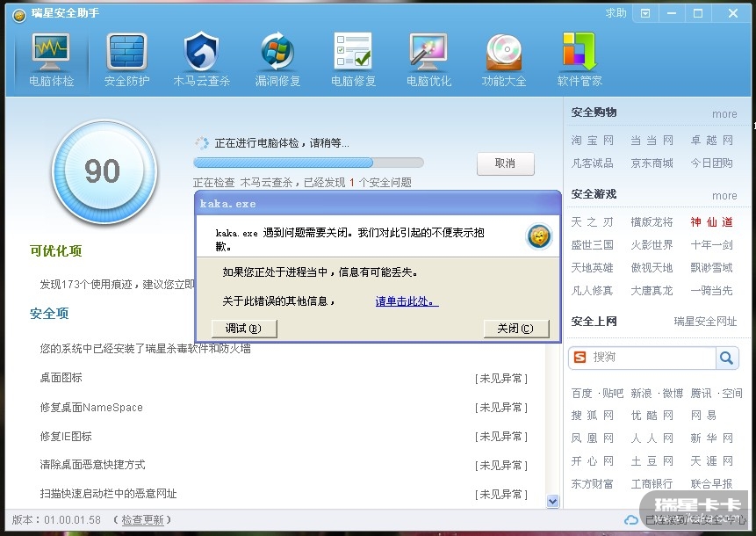The width and height of the screenshot is (756, 536).
Task: Click the Sogou S logo in search box
Action: (580, 358)
